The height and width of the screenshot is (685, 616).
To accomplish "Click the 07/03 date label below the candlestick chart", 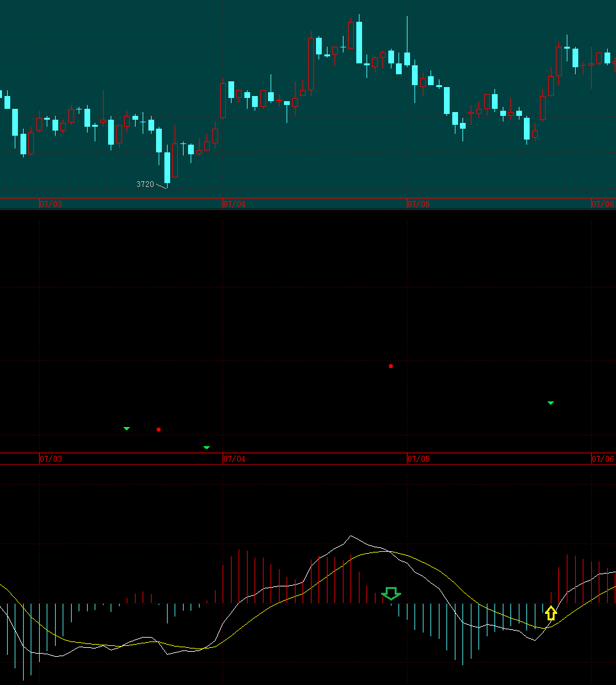I will tap(51, 204).
